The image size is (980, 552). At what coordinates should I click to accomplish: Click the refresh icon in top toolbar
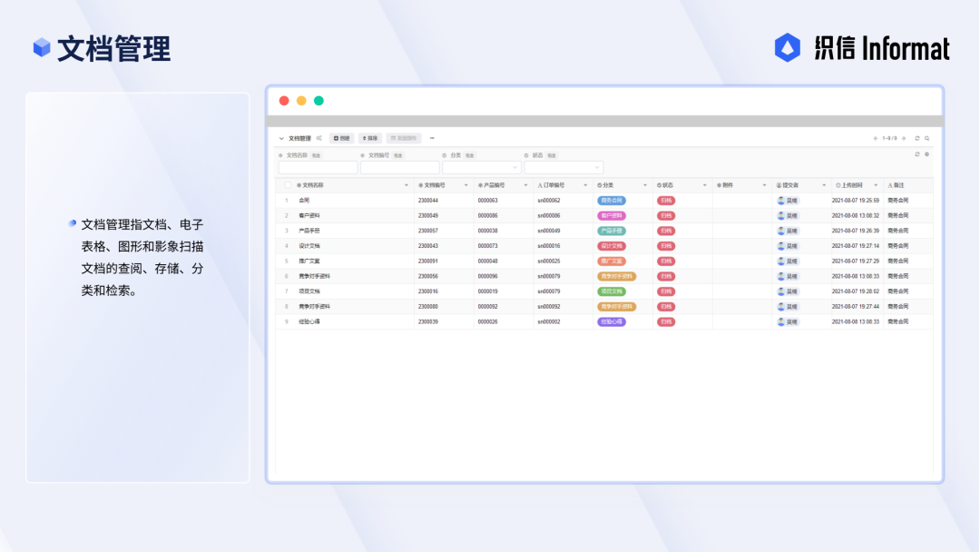tap(917, 138)
